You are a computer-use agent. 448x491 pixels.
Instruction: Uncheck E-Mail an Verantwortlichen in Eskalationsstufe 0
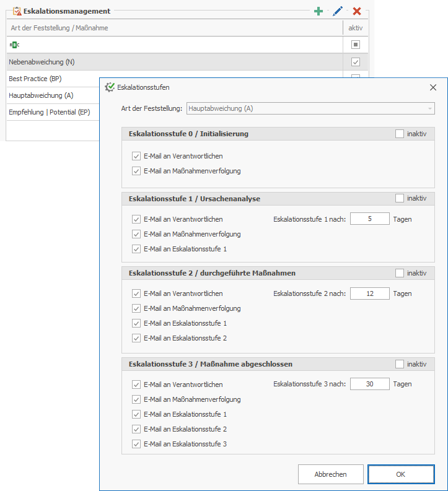tap(136, 156)
